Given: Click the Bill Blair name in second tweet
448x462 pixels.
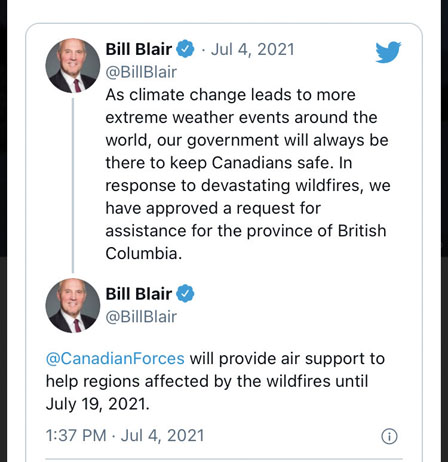Looking at the screenshot, I should coord(139,294).
